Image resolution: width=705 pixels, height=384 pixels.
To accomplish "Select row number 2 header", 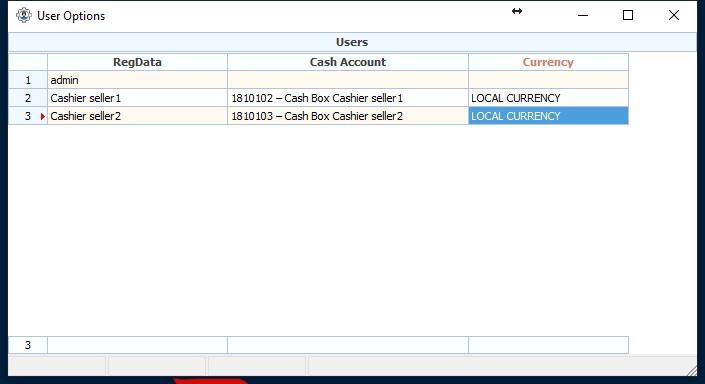I will [28, 98].
